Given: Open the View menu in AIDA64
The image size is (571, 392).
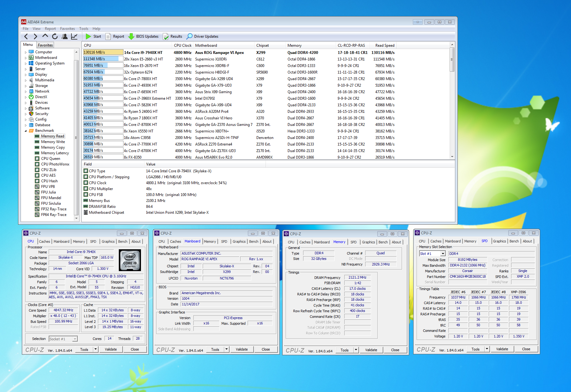Looking at the screenshot, I should click(36, 29).
